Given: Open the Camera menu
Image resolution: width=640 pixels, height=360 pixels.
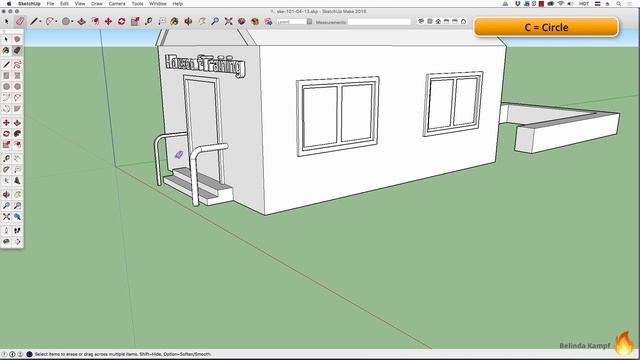Looking at the screenshot, I should [117, 4].
